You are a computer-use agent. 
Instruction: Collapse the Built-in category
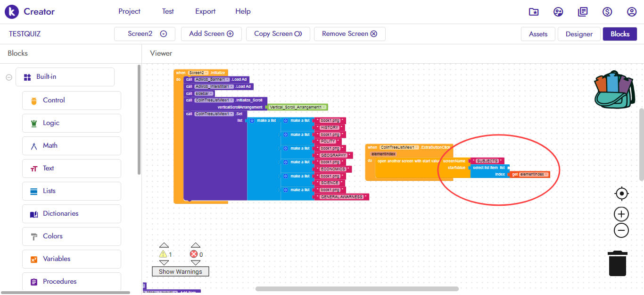pos(9,77)
